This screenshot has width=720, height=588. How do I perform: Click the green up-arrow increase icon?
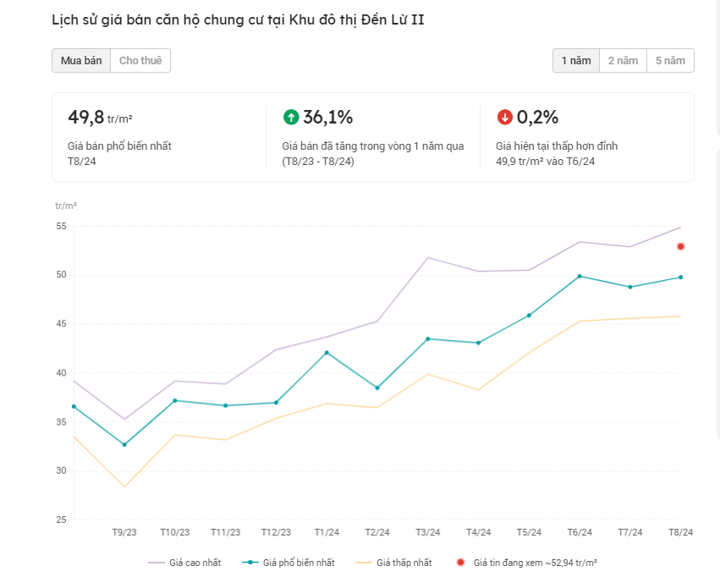point(291,118)
